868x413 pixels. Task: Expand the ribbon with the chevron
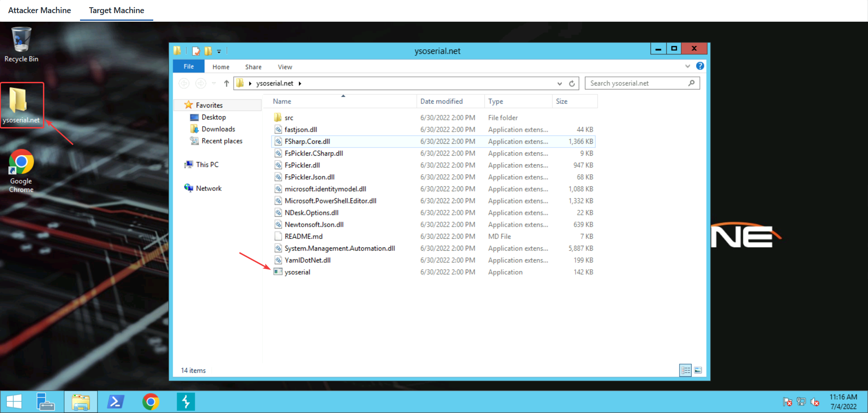pyautogui.click(x=688, y=66)
